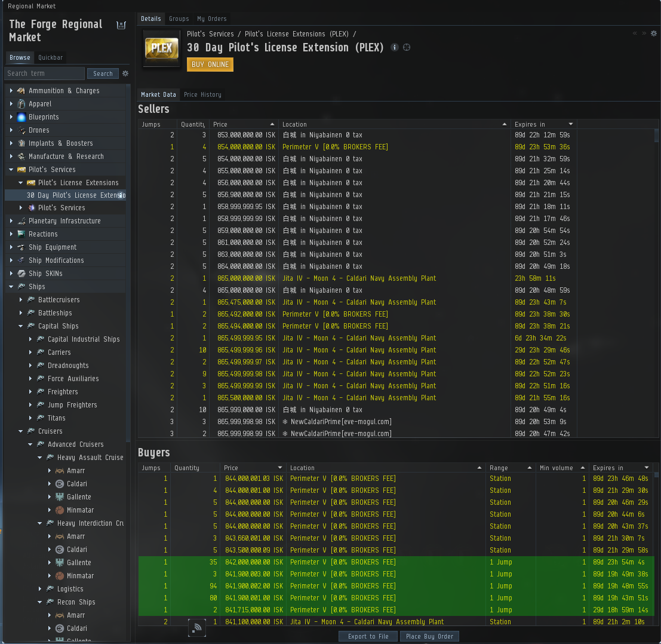
Task: Click the Ship Equipment icon
Action: pos(21,247)
